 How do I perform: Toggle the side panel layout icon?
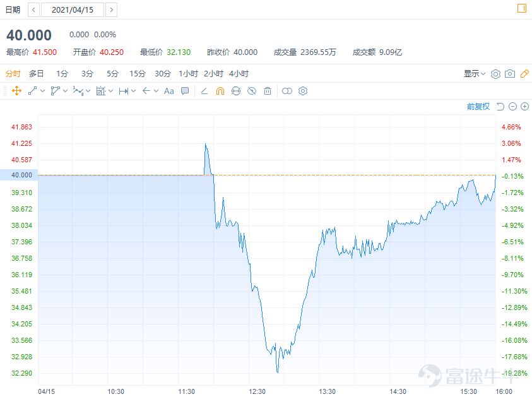[x=522, y=8]
